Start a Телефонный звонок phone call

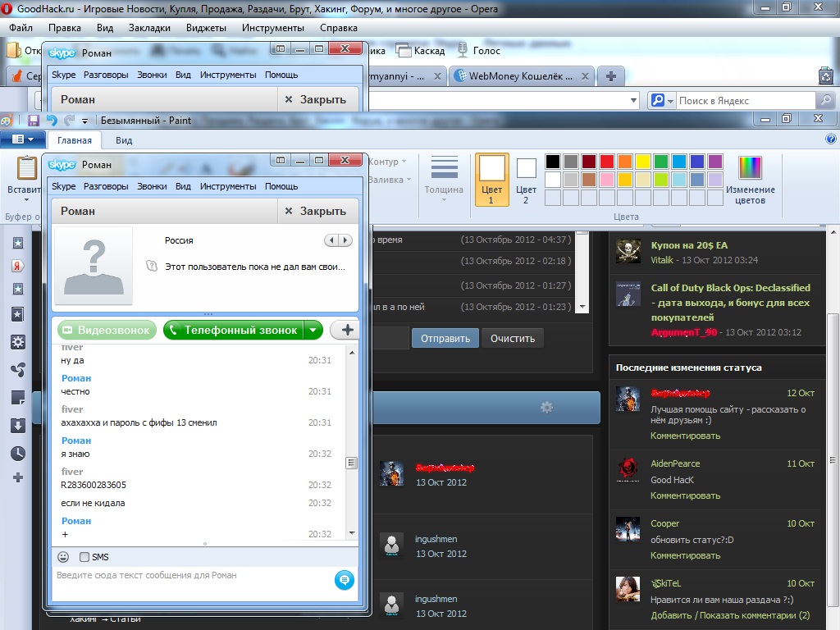pyautogui.click(x=234, y=330)
